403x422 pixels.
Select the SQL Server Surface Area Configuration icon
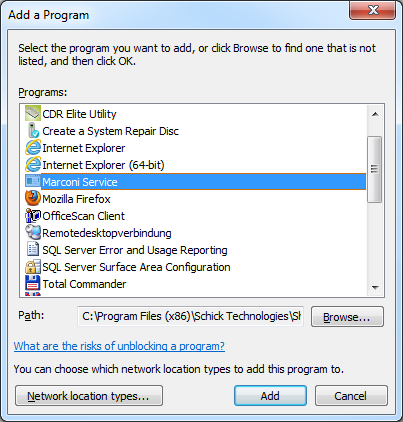(33, 267)
